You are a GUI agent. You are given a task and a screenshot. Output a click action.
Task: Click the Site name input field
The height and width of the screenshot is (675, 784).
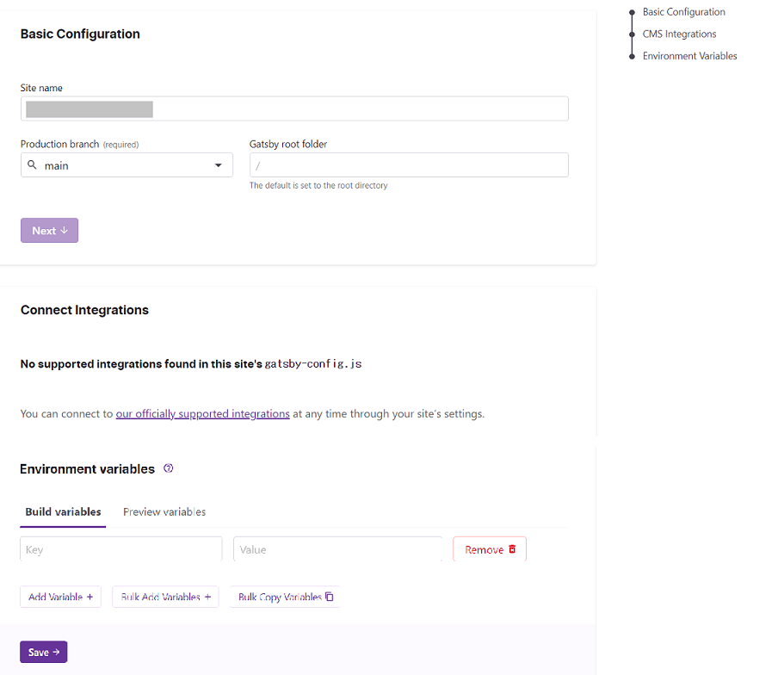(294, 108)
